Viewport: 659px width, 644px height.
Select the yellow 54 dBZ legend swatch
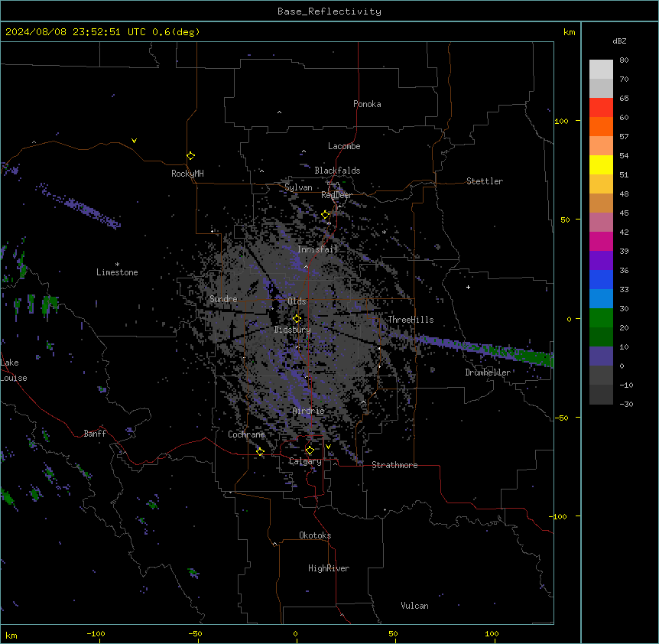pos(601,164)
